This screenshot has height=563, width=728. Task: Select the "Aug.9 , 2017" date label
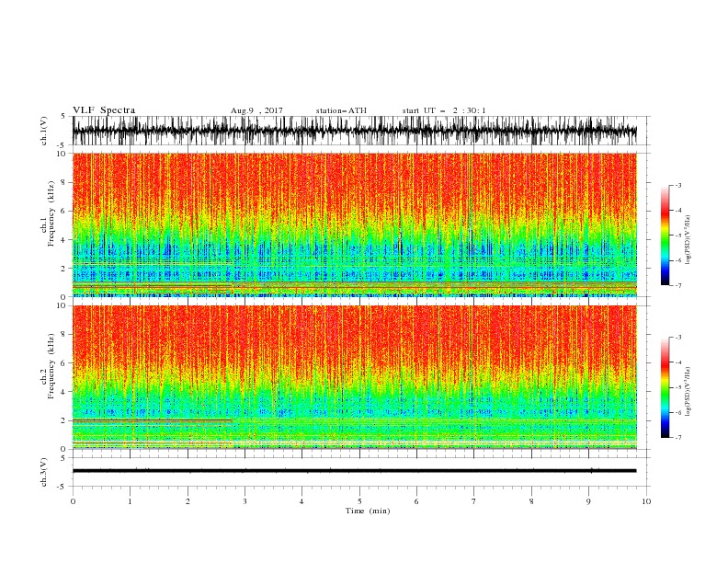[x=256, y=110]
